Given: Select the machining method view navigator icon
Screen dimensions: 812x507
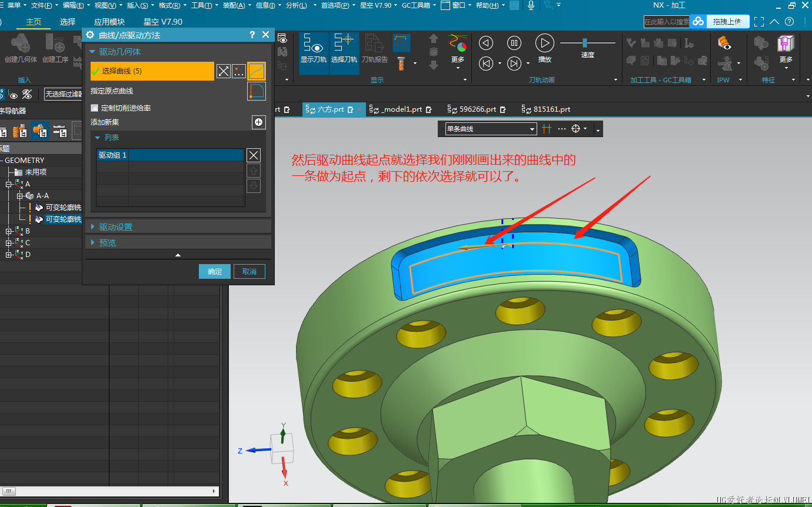Looking at the screenshot, I should (x=59, y=131).
